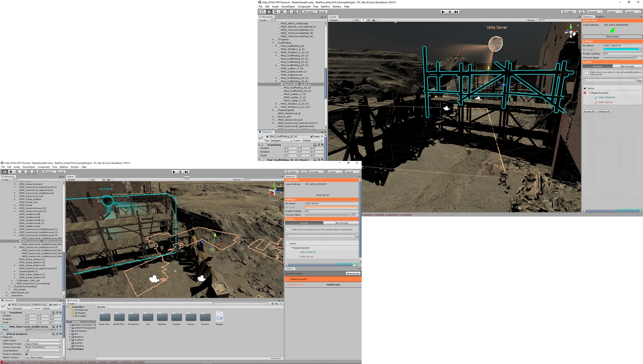Image resolution: width=643 pixels, height=364 pixels.
Task: Select the Rect tool in the server window
Action: click(29, 172)
